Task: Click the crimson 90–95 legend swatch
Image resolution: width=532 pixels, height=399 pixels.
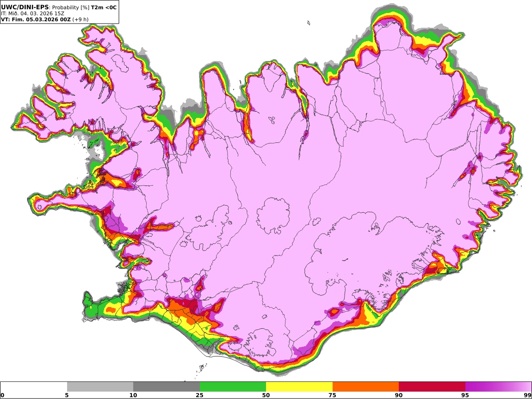Action: (x=432, y=387)
